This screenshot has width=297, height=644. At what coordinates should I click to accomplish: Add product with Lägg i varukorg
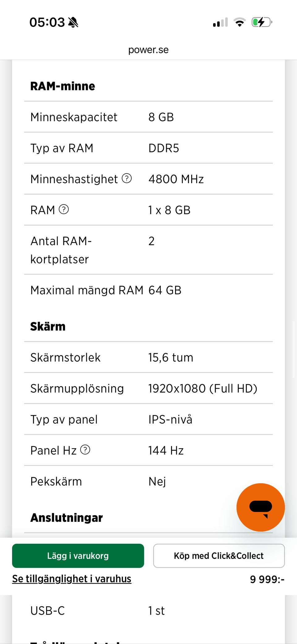coord(78,555)
